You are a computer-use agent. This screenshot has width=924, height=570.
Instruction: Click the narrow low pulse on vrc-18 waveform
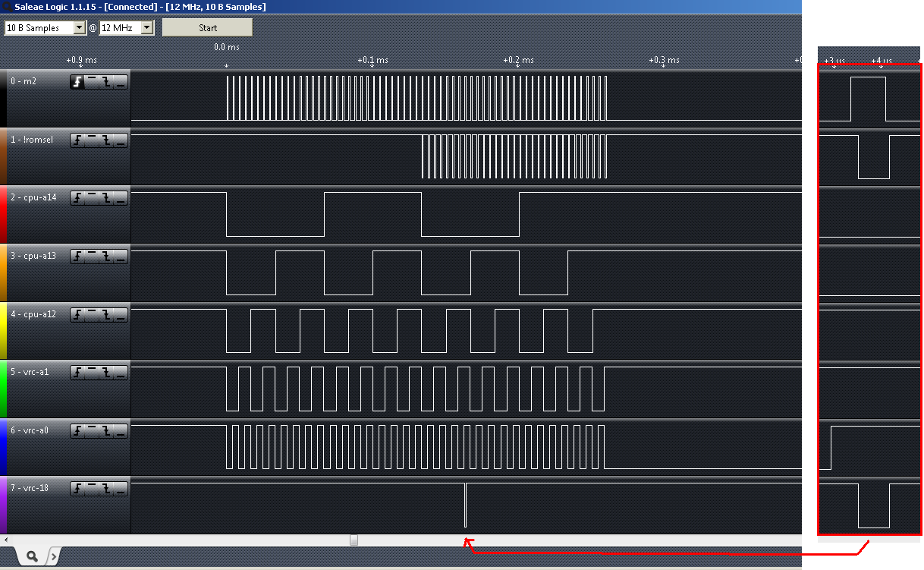coord(465,505)
